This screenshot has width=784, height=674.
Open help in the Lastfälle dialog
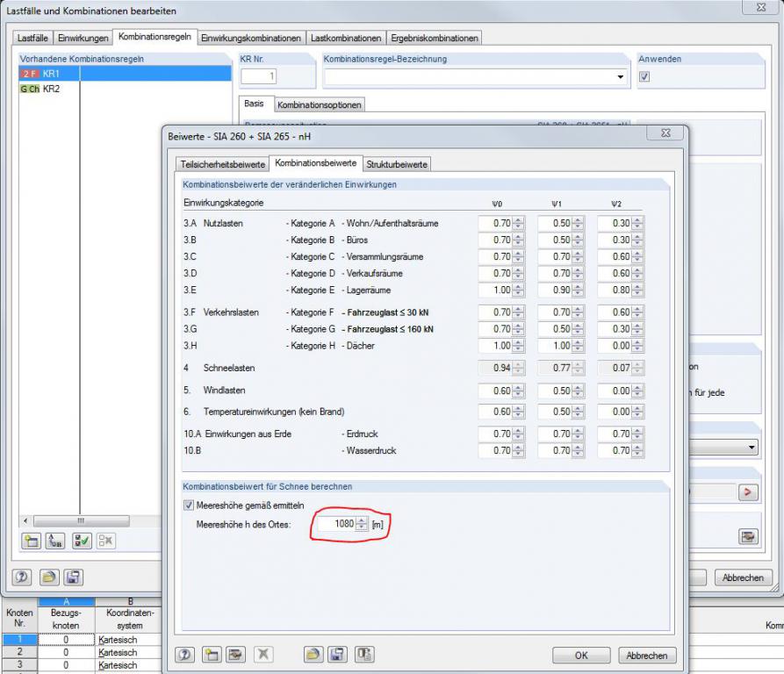click(21, 577)
